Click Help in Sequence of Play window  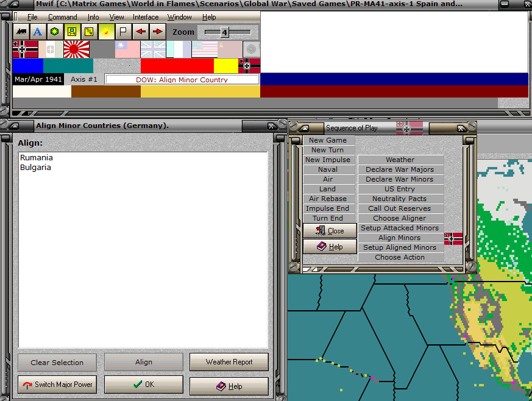[x=330, y=247]
